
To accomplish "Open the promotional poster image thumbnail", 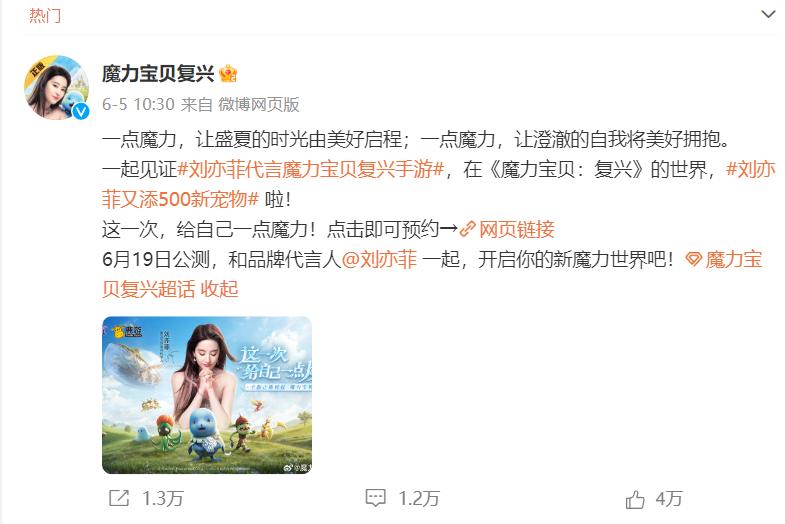I will tap(207, 395).
